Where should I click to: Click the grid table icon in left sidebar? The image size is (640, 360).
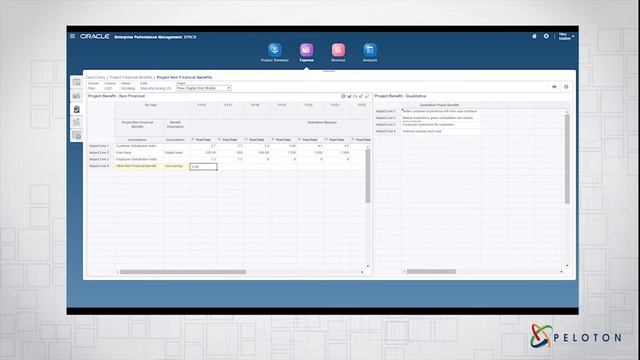click(x=77, y=82)
